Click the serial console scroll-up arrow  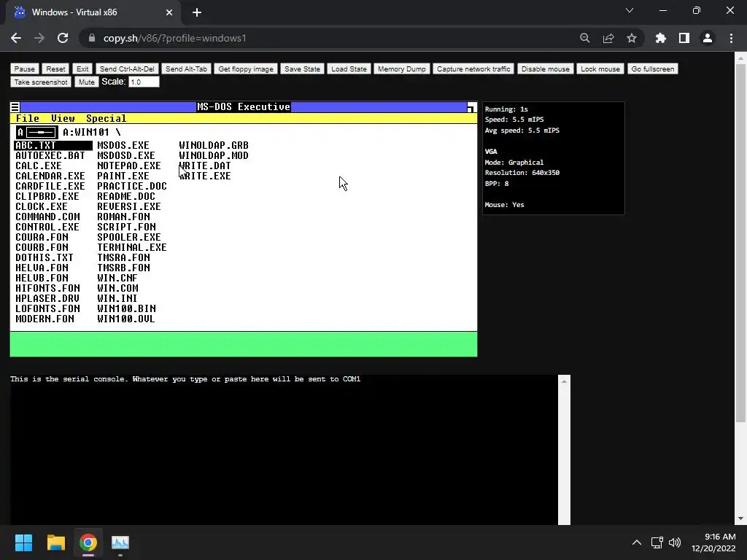click(x=564, y=381)
